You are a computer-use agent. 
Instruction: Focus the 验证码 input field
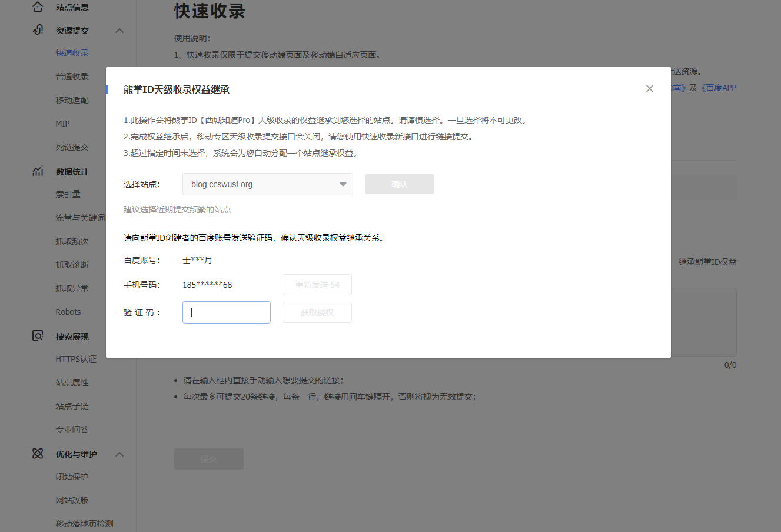[227, 312]
